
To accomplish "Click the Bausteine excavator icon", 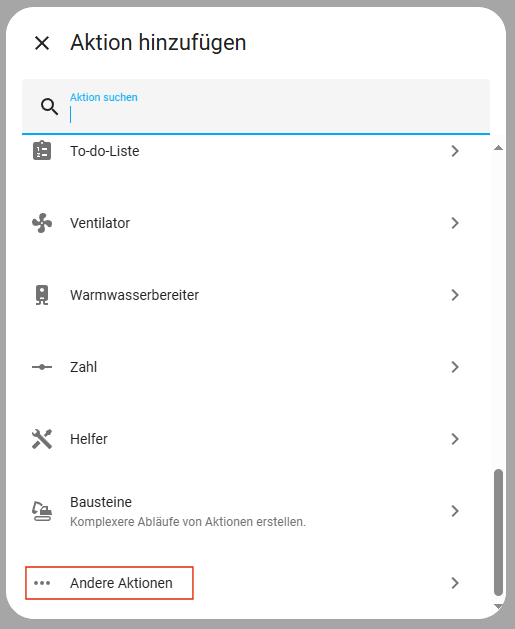I will pos(42,511).
